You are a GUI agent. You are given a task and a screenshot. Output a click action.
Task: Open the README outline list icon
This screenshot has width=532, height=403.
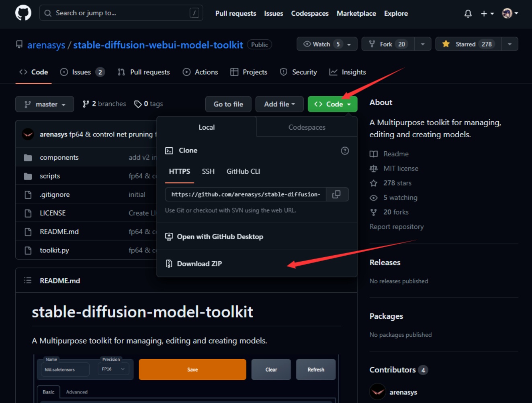pyautogui.click(x=28, y=280)
